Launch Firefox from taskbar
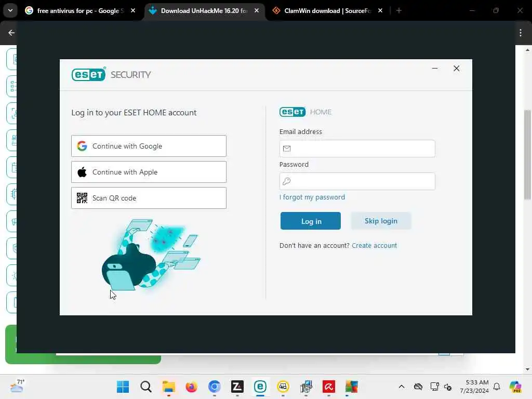The height and width of the screenshot is (399, 532). [x=191, y=387]
